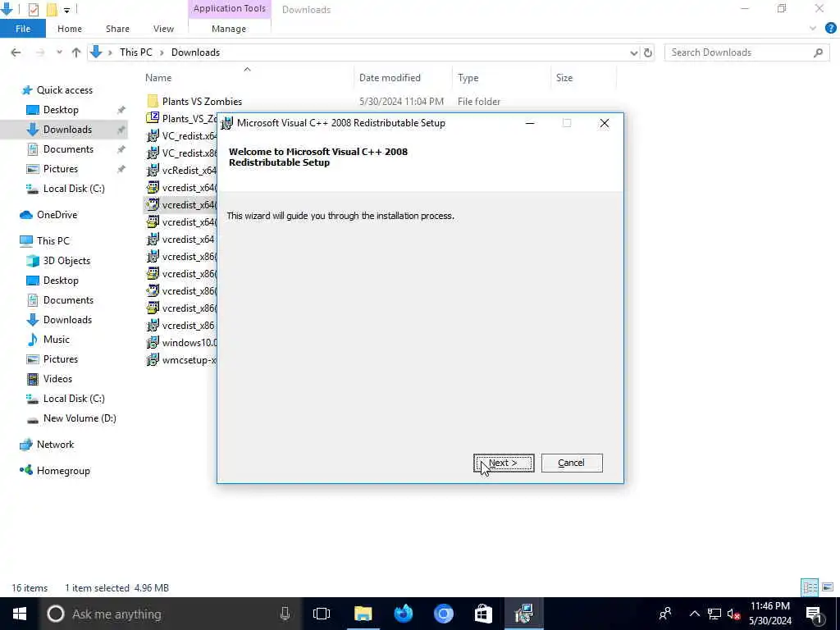Switch to the Home ribbon tab
This screenshot has height=630, width=840.
[x=70, y=29]
